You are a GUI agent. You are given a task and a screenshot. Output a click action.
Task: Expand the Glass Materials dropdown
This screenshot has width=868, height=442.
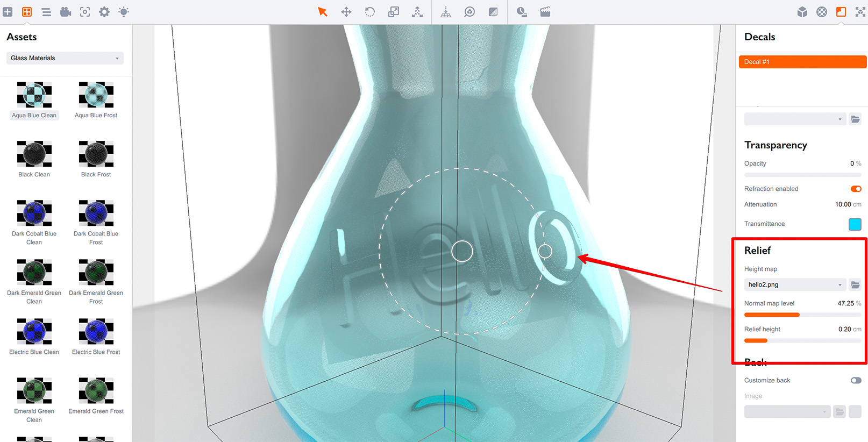point(65,58)
